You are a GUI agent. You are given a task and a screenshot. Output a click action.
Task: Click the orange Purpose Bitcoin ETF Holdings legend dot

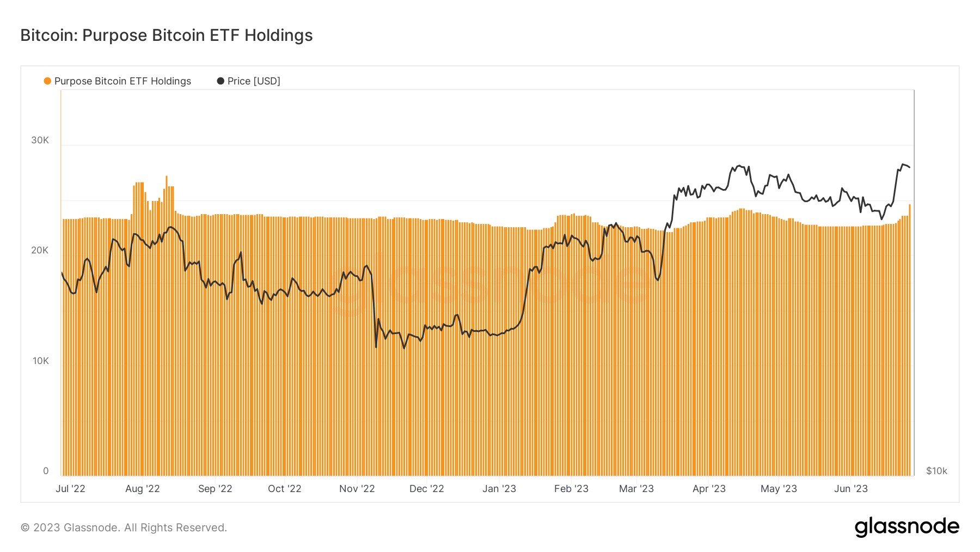point(47,81)
